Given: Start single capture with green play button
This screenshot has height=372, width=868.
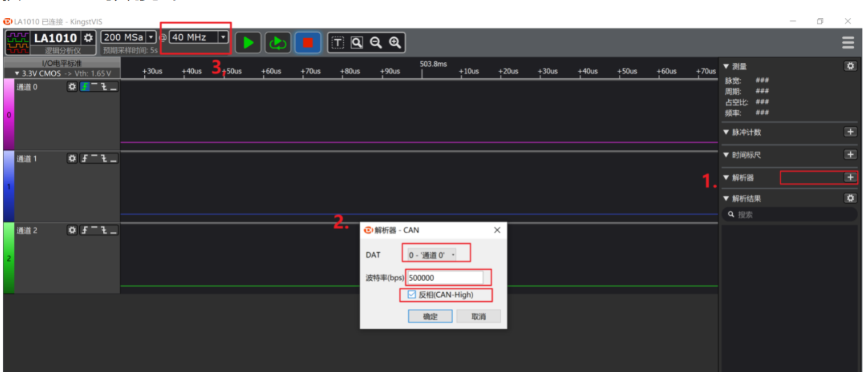Looking at the screenshot, I should point(248,43).
